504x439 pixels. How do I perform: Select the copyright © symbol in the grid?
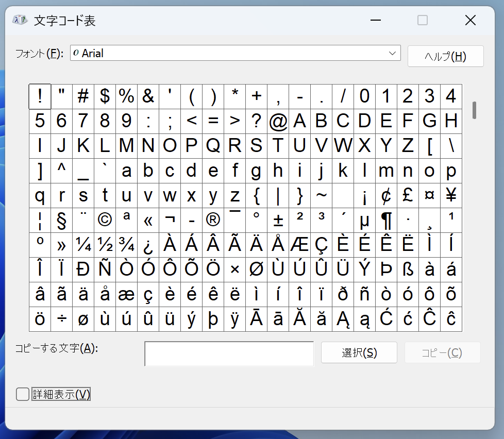[x=105, y=220]
